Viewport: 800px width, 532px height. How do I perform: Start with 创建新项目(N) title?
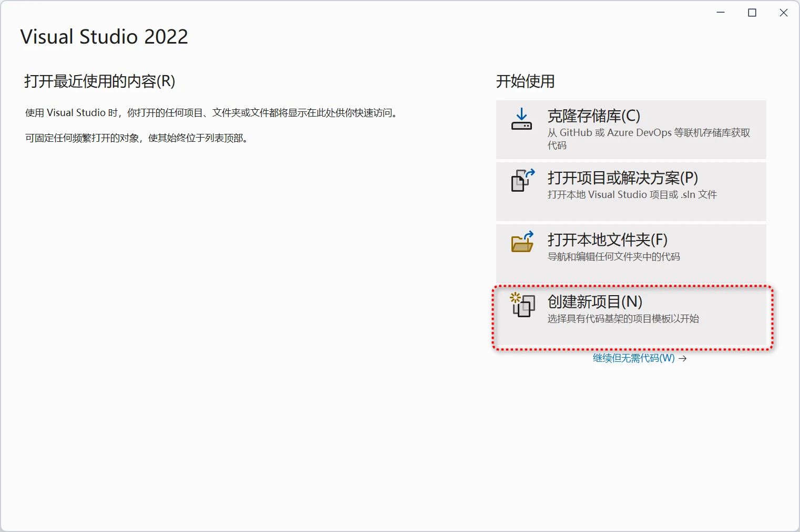pyautogui.click(x=594, y=301)
